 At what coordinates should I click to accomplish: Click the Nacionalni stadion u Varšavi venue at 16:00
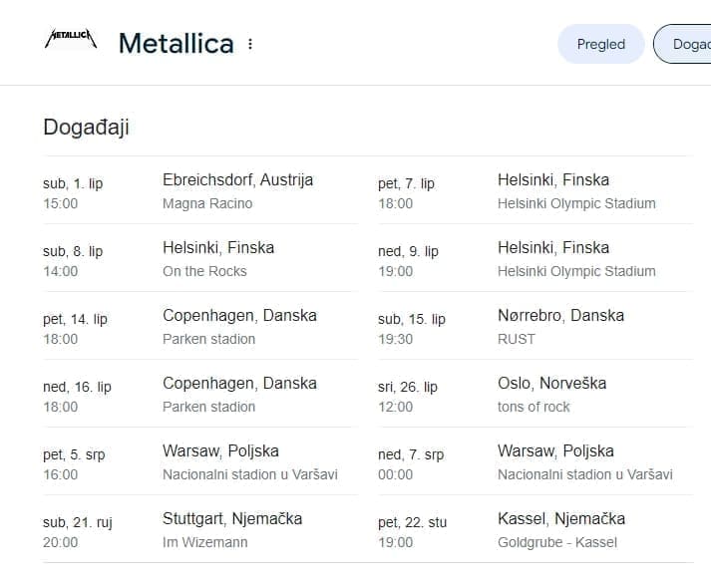pyautogui.click(x=249, y=474)
